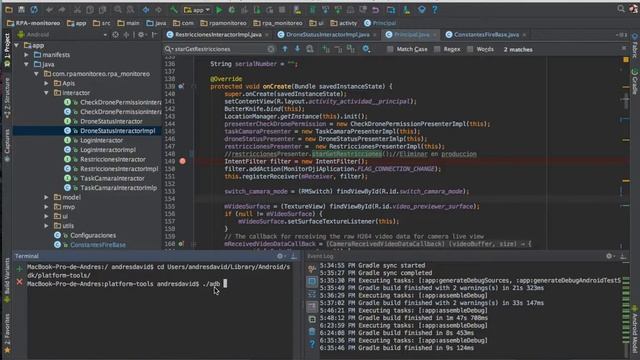Expand the model package
Image resolution: width=640 pixels, height=360 pixels.
[46, 197]
